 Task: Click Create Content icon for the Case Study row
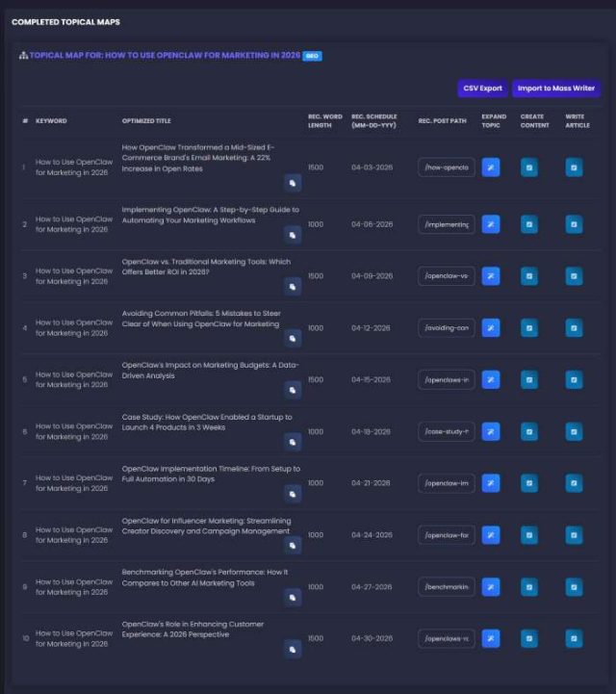click(x=529, y=431)
